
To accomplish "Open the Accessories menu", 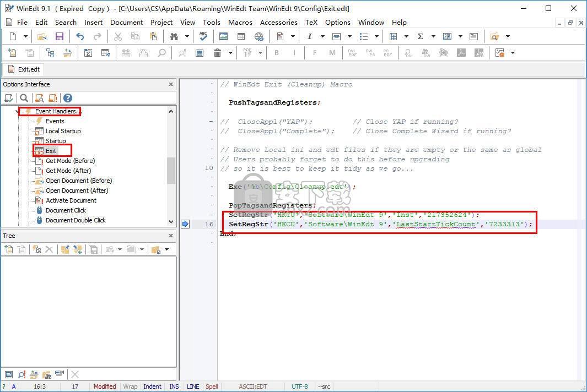I will pyautogui.click(x=278, y=23).
